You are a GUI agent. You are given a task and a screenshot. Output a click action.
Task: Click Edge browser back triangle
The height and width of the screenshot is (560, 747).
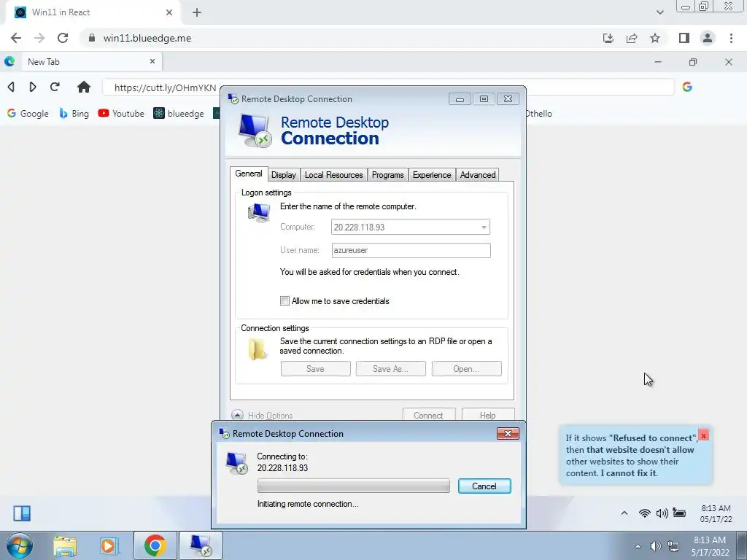[11, 87]
